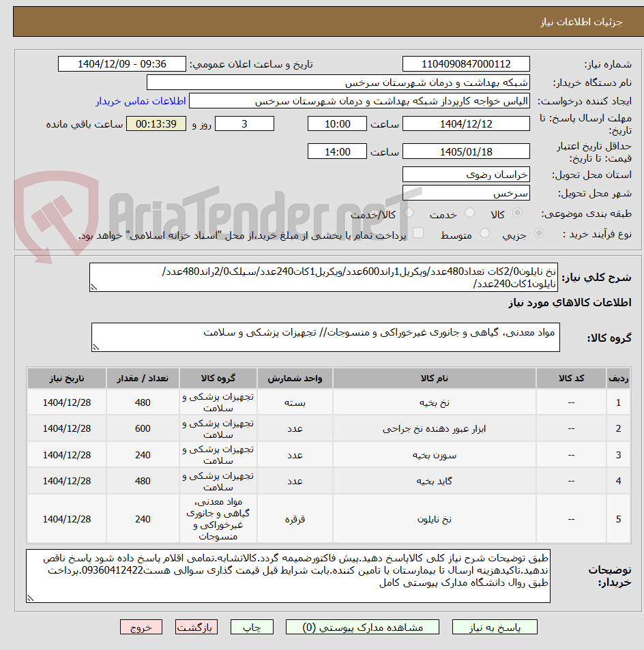Select the کالا radio button
This screenshot has width=644, height=650.
pyautogui.click(x=517, y=213)
